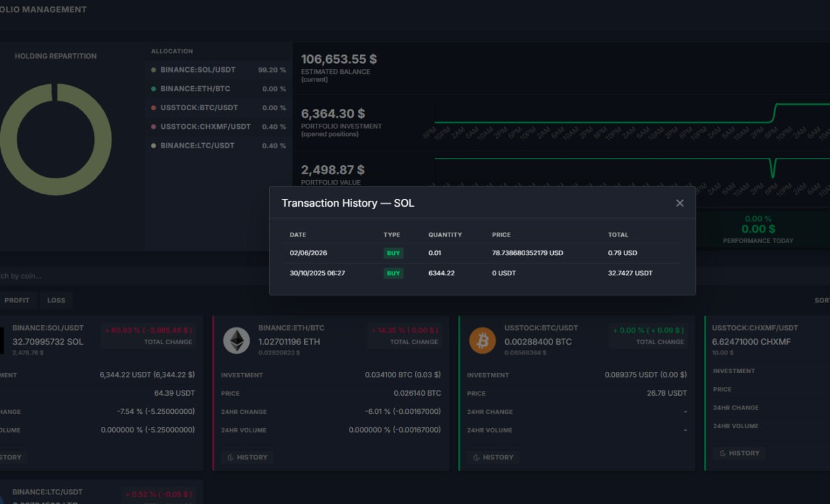
Task: Open HISTORY for the CHXMF/USDT card
Action: tap(739, 453)
